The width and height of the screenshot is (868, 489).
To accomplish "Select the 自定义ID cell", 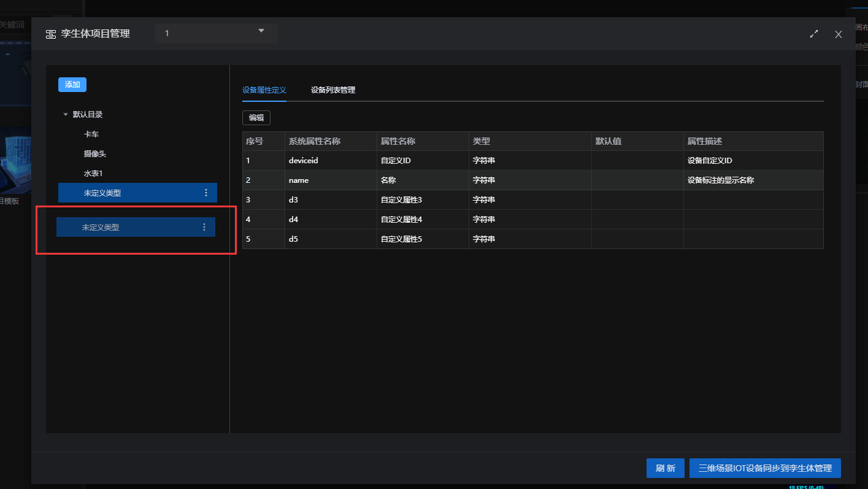I will coord(423,161).
